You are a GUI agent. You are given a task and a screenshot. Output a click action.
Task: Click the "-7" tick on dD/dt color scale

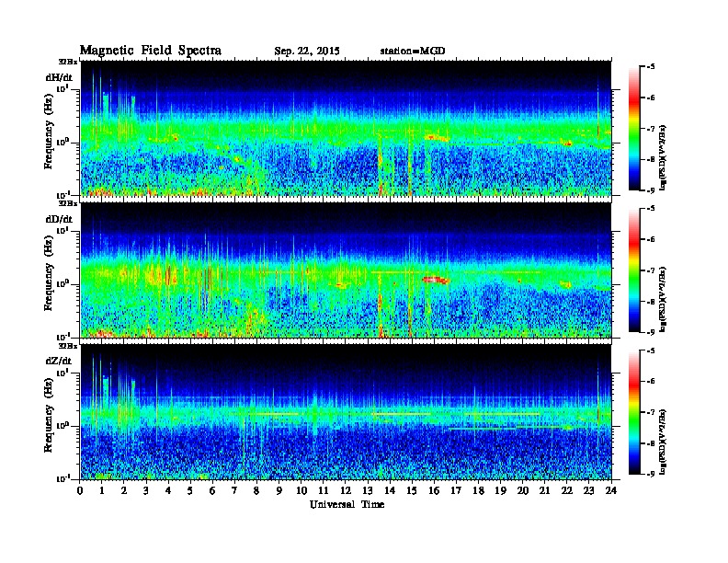pos(651,270)
